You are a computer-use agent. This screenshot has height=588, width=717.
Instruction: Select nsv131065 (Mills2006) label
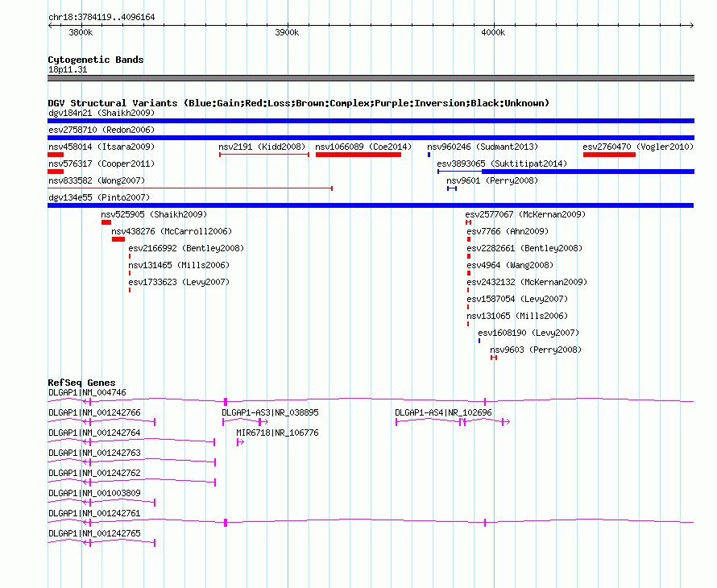coord(517,316)
